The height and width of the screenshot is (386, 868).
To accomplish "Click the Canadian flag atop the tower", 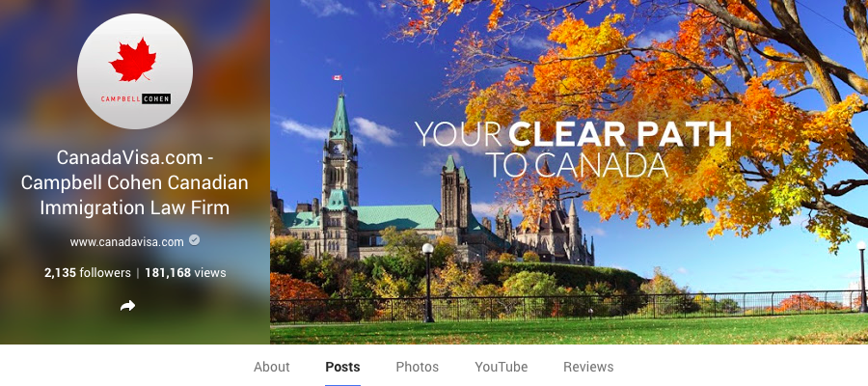I will (337, 77).
